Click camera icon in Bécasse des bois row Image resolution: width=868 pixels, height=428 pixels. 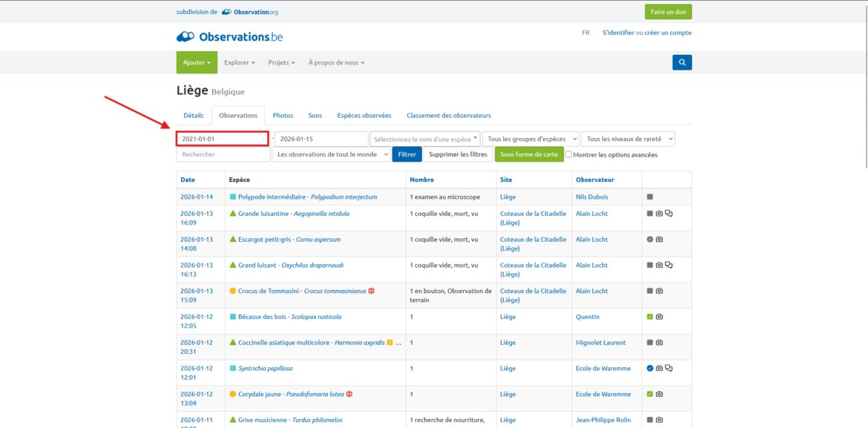pyautogui.click(x=660, y=317)
